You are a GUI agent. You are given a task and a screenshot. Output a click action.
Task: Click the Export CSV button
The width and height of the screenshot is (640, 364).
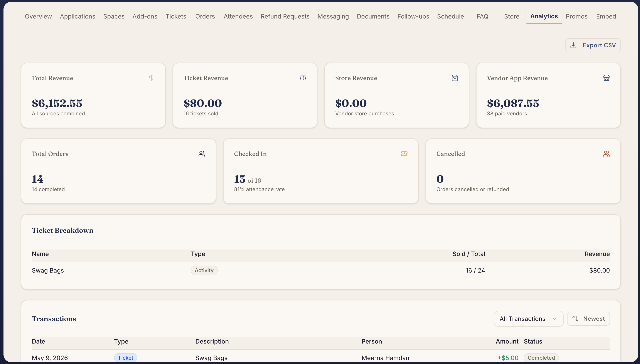pyautogui.click(x=593, y=45)
